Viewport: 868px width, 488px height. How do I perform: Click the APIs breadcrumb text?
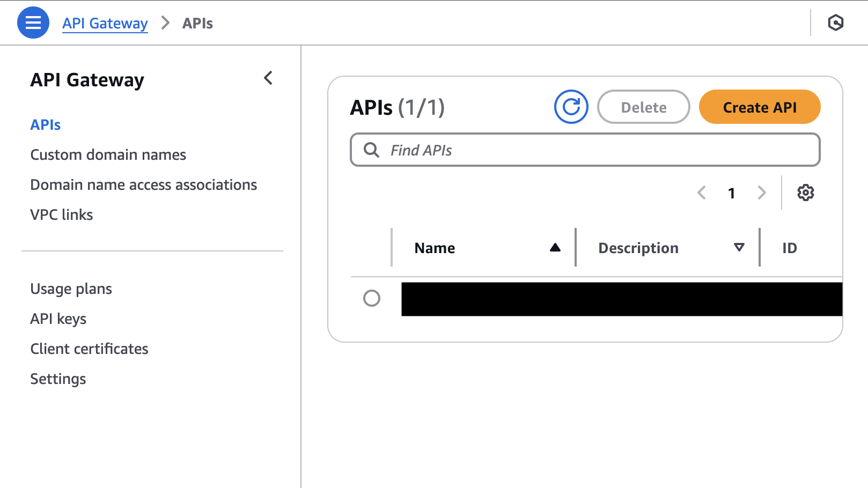pyautogui.click(x=197, y=23)
